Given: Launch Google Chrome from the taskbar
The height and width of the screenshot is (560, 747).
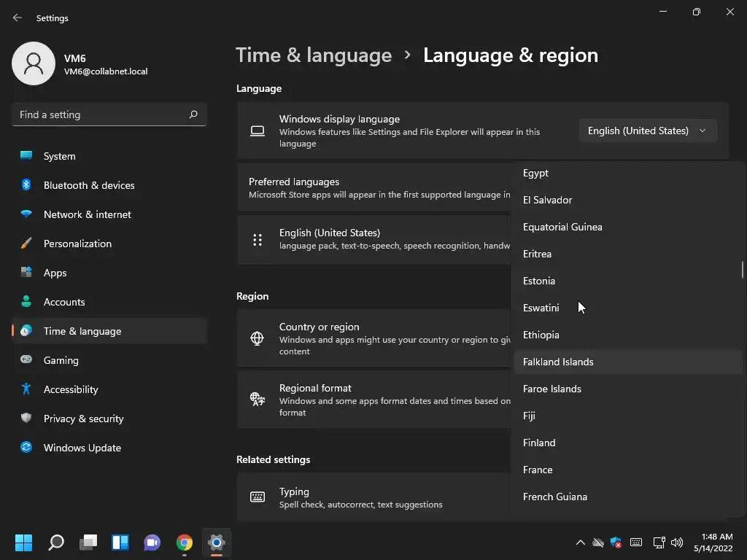Looking at the screenshot, I should tap(185, 542).
